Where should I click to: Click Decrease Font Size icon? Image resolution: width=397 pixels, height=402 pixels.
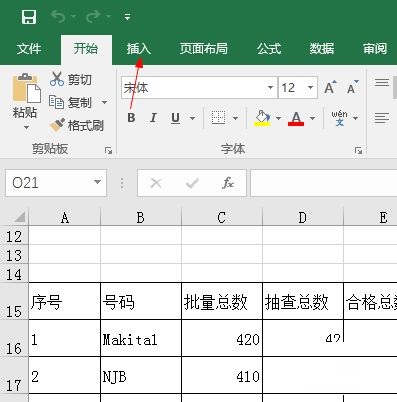click(352, 87)
